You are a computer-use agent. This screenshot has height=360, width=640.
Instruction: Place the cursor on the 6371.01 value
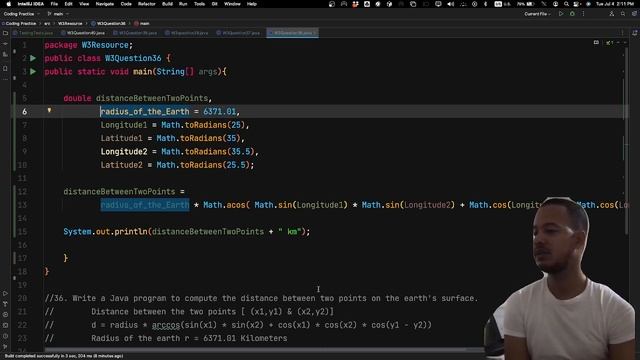click(220, 111)
